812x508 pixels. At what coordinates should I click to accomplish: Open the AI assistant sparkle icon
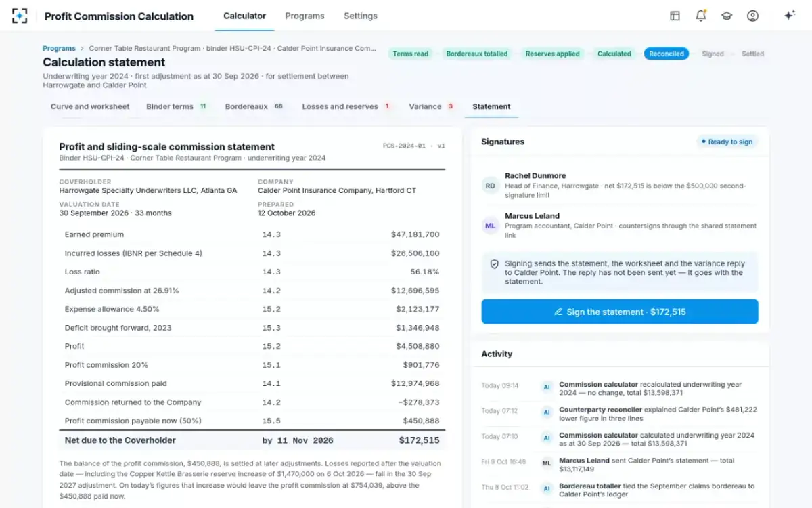point(789,16)
